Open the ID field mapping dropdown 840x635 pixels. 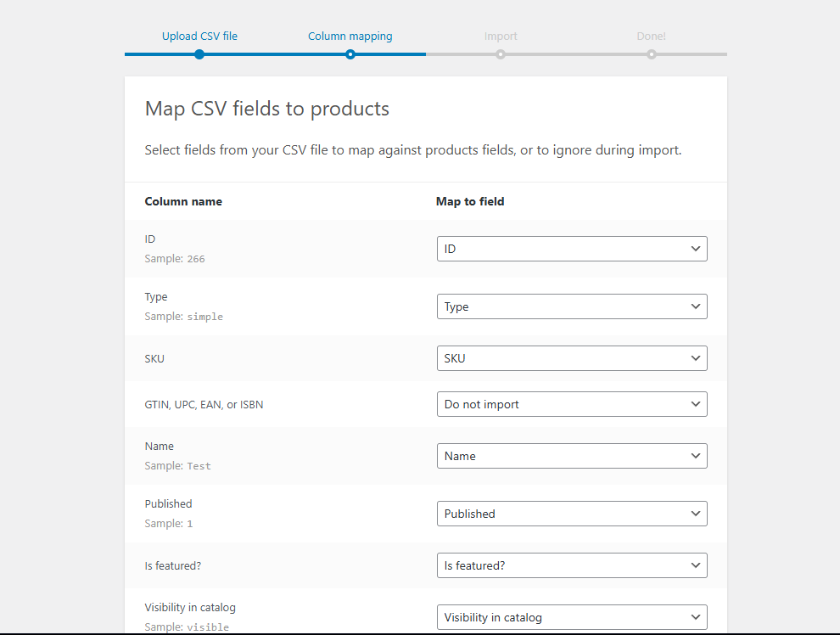pyautogui.click(x=571, y=249)
